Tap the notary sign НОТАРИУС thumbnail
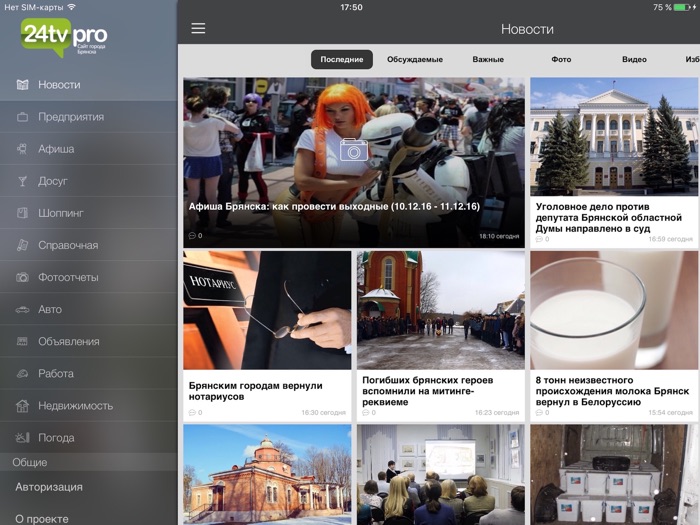The width and height of the screenshot is (700, 525). [x=267, y=310]
